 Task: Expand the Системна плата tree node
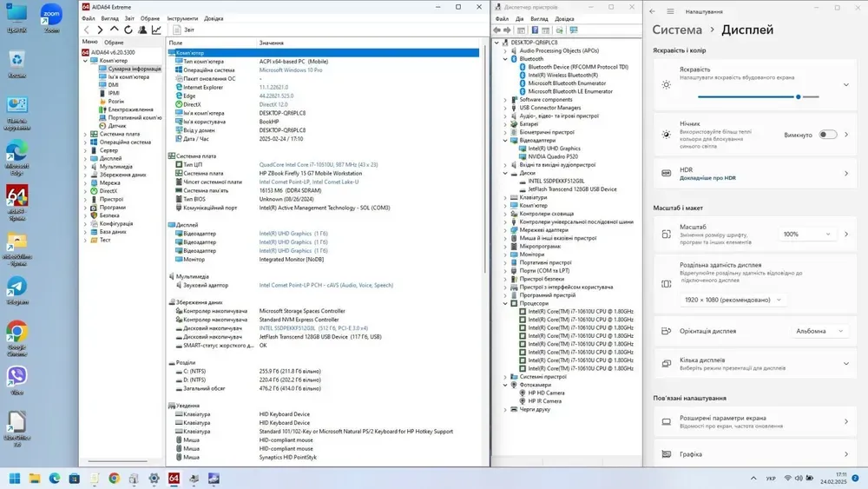85,135
